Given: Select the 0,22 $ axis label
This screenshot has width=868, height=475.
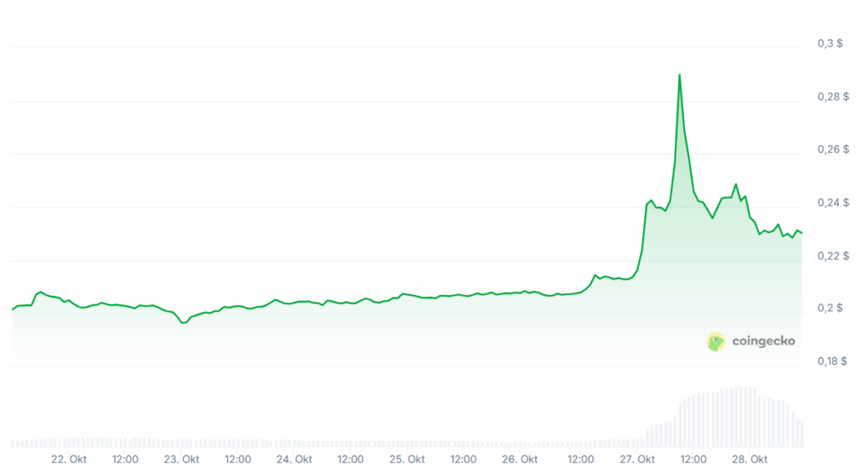Looking at the screenshot, I should pos(832,255).
